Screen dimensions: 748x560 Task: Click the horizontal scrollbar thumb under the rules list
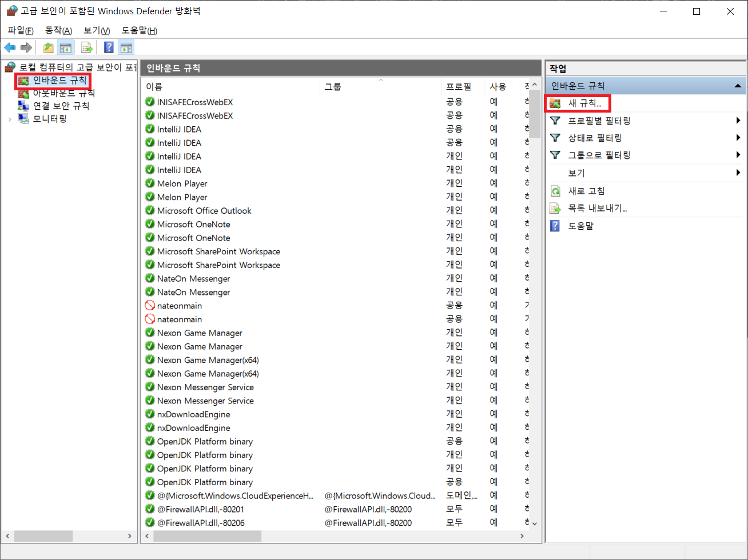tap(207, 536)
